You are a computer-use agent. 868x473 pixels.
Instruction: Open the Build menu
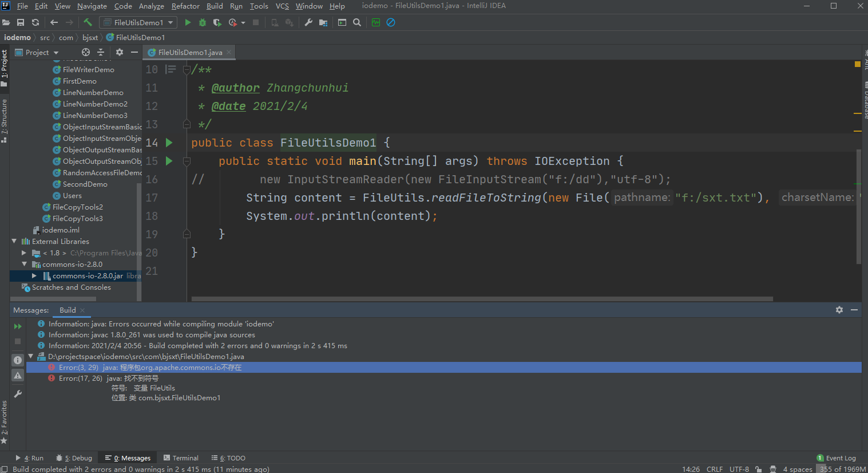(215, 6)
